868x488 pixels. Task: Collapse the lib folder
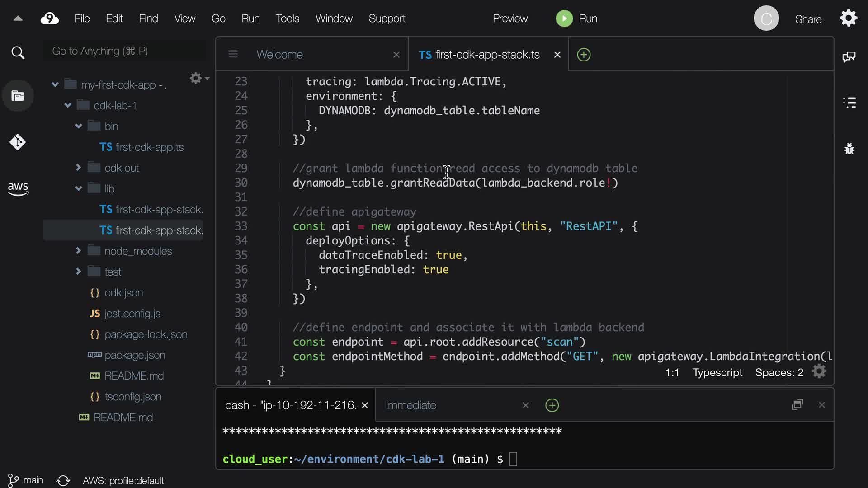point(79,188)
